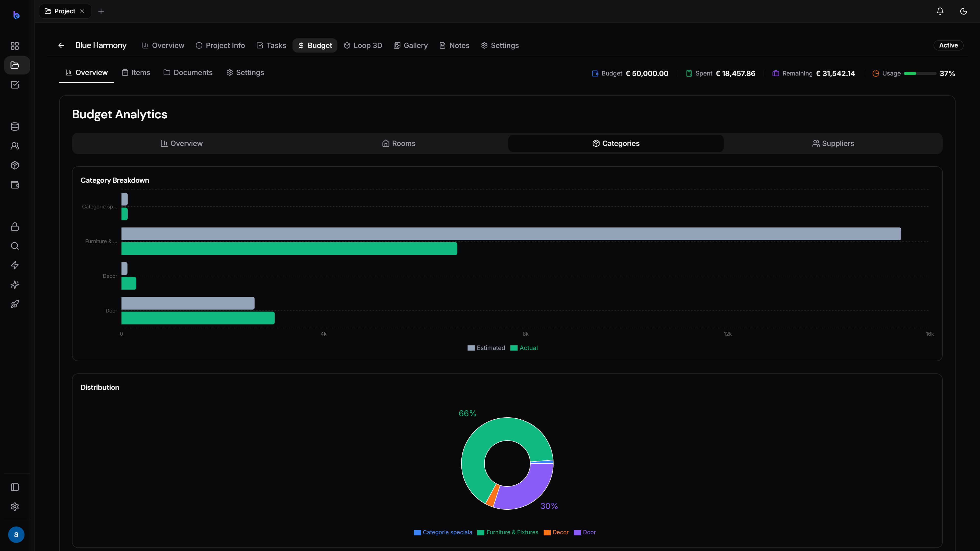Toggle Categorie speciala legend entry

(443, 532)
